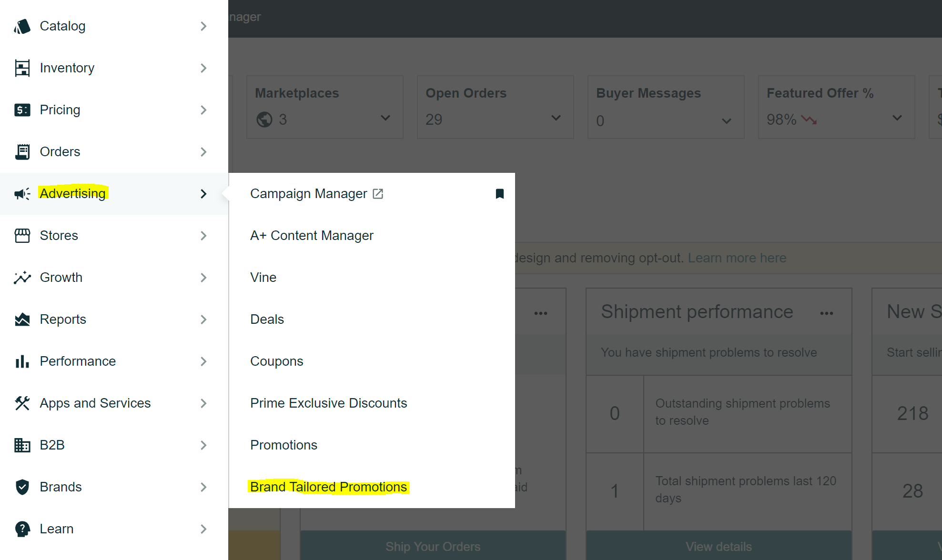942x560 pixels.
Task: Open Brand Tailored Promotions menu item
Action: (328, 487)
